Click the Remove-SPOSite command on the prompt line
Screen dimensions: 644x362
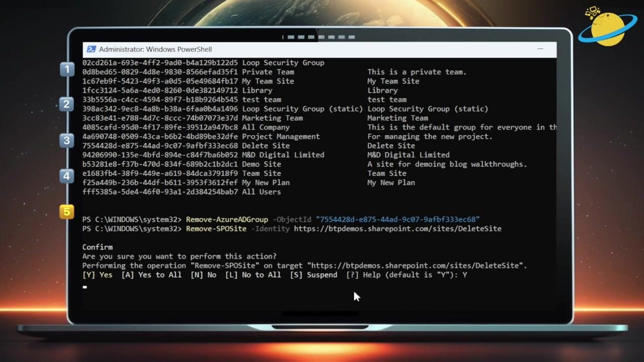pyautogui.click(x=216, y=229)
